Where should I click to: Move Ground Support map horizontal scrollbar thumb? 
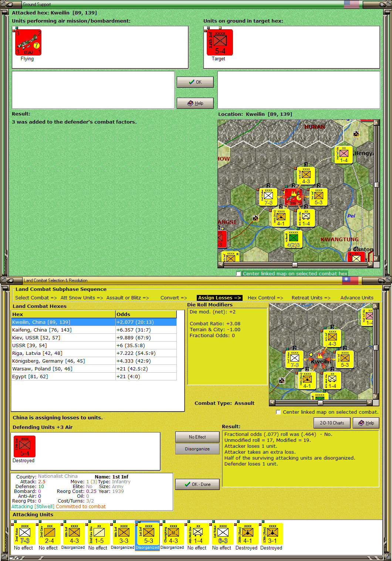click(x=295, y=265)
